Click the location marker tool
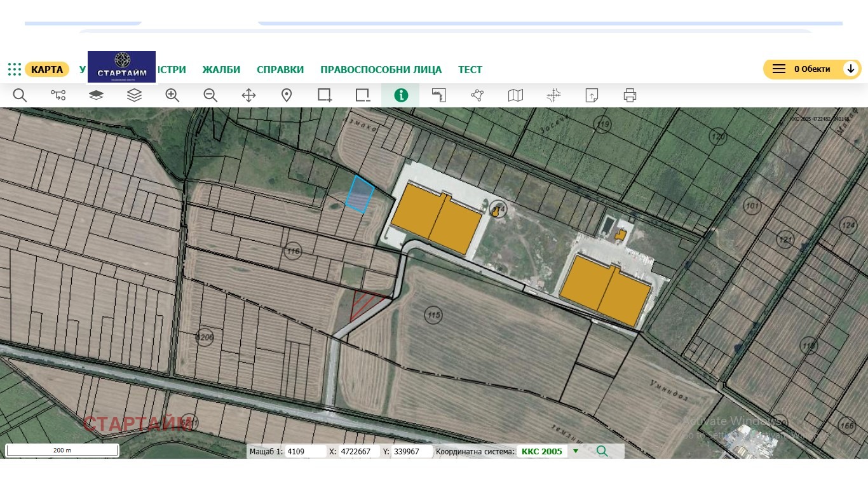 (x=286, y=95)
